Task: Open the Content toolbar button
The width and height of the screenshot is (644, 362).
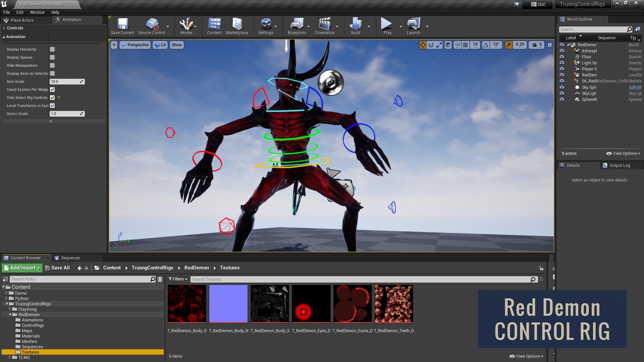Action: click(214, 26)
